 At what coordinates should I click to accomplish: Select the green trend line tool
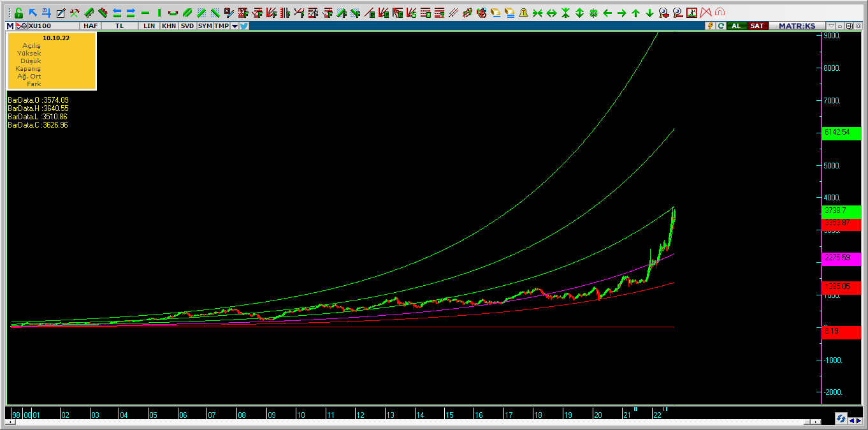click(x=187, y=13)
